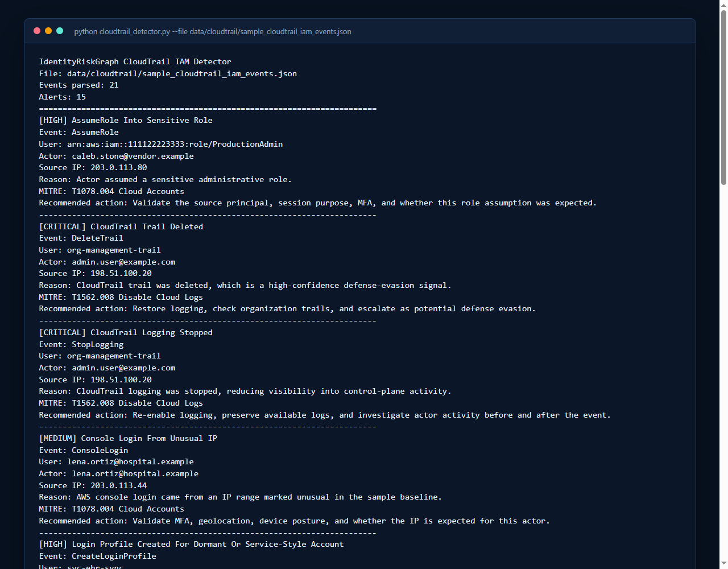Screen dimensions: 728x569
Task: Click the 'CloudTrail trail was deleted' reason line
Action: point(245,285)
